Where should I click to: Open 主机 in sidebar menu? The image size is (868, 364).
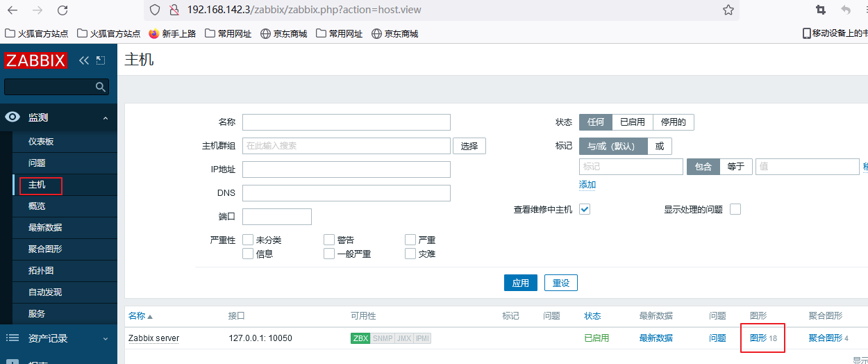tap(37, 185)
